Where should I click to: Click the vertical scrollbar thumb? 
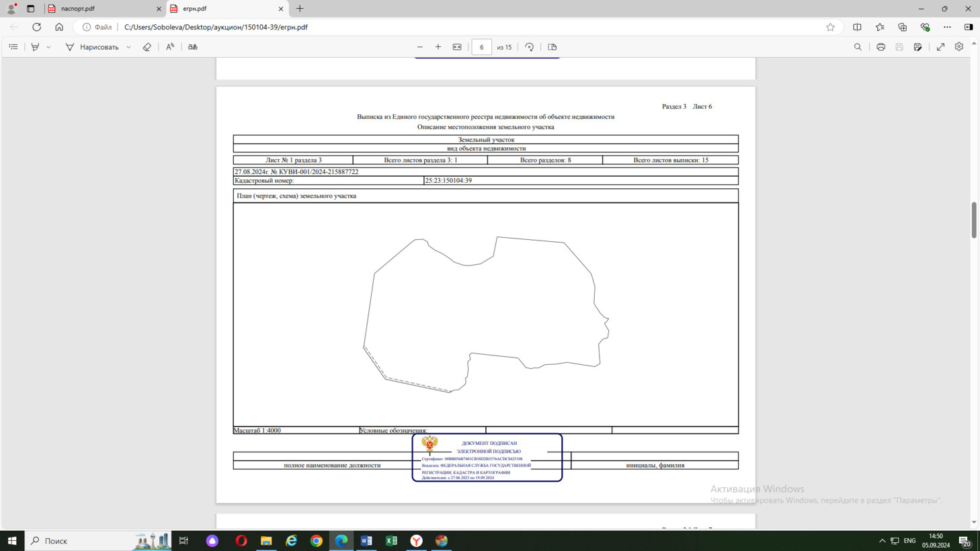[974, 219]
